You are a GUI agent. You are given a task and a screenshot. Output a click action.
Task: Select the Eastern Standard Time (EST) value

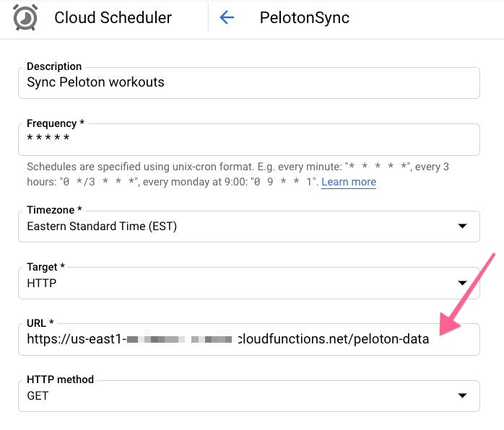pos(102,227)
